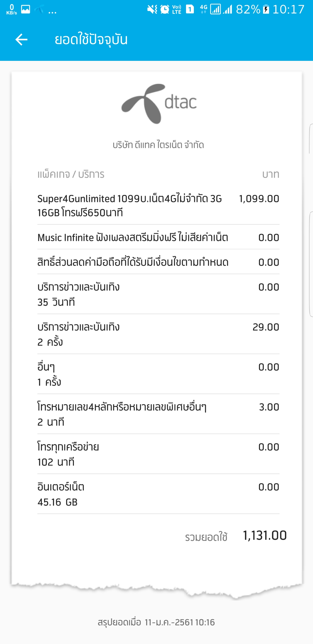Screen dimensions: 313x644
Task: Tap the total usage amount 1,131.00
Action: click(x=264, y=536)
